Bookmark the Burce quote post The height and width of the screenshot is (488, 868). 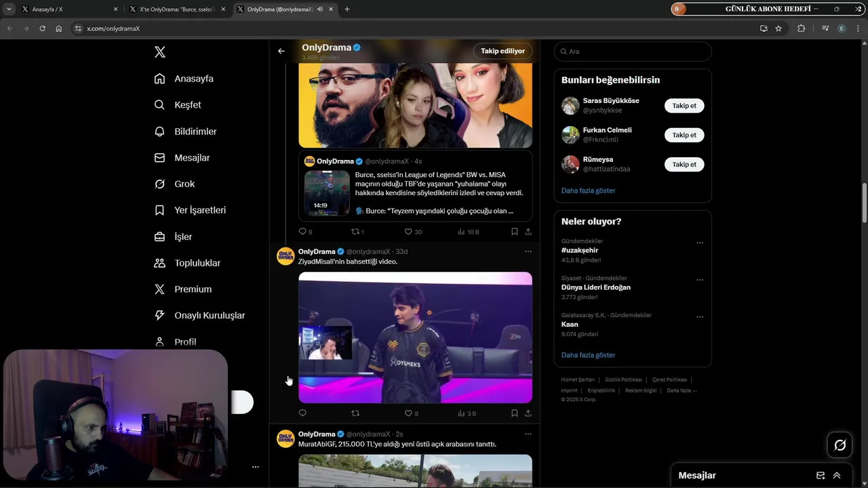[514, 232]
